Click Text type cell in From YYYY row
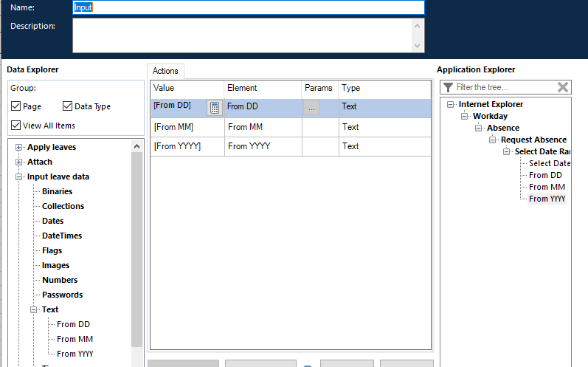The height and width of the screenshot is (367, 588). coord(385,146)
